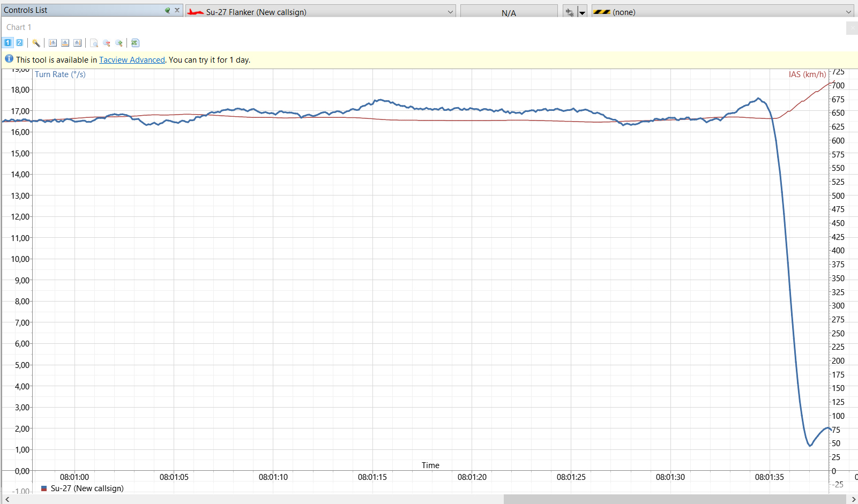
Task: Open the (none) secondary object dropdown
Action: 722,12
